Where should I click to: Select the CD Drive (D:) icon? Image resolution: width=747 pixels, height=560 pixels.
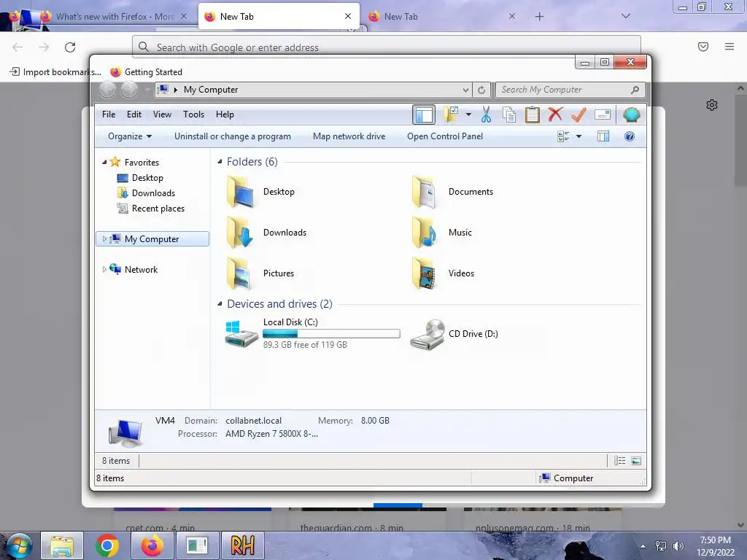pyautogui.click(x=427, y=334)
